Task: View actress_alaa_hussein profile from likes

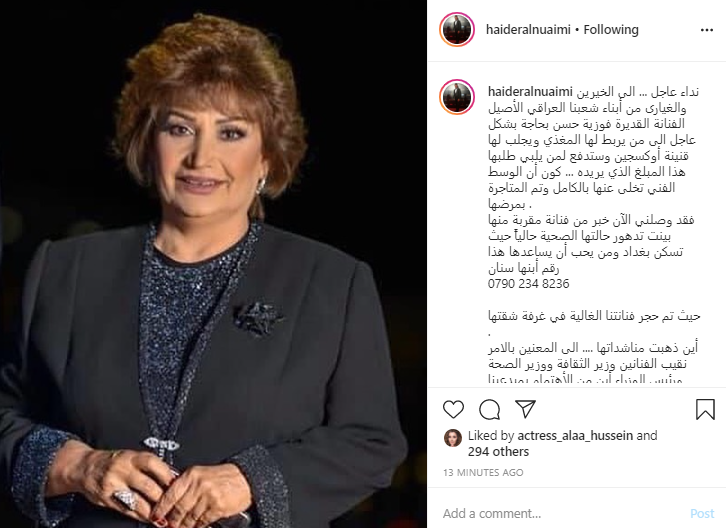Action: (575, 435)
